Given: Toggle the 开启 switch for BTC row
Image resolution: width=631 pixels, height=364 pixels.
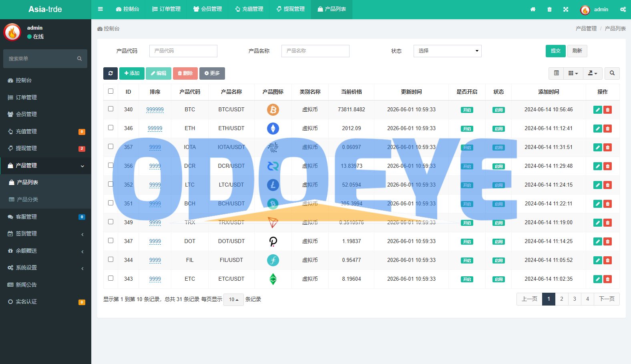Looking at the screenshot, I should pos(467,110).
